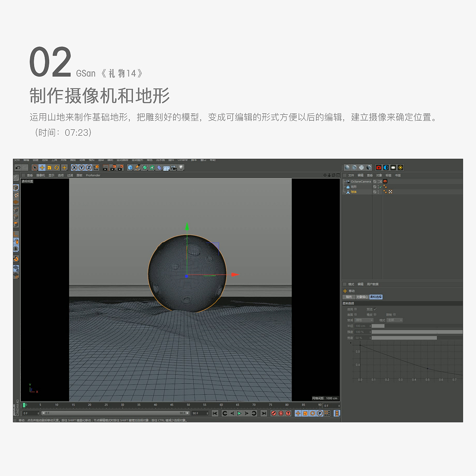This screenshot has width=476, height=476.
Task: Toggle the coordinate system cube icon
Action: [x=96, y=168]
